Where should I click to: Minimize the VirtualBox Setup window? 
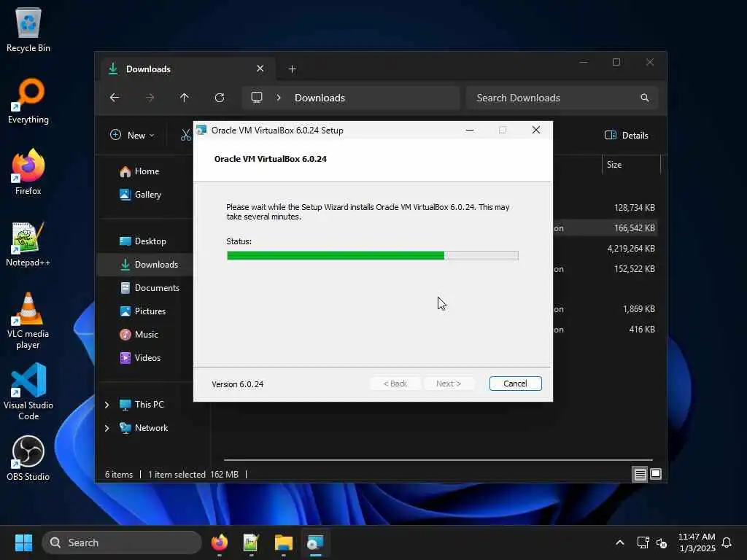pos(470,130)
